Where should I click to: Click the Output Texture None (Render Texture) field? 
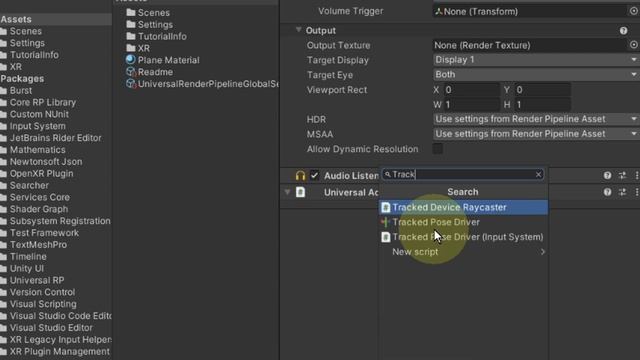[530, 45]
